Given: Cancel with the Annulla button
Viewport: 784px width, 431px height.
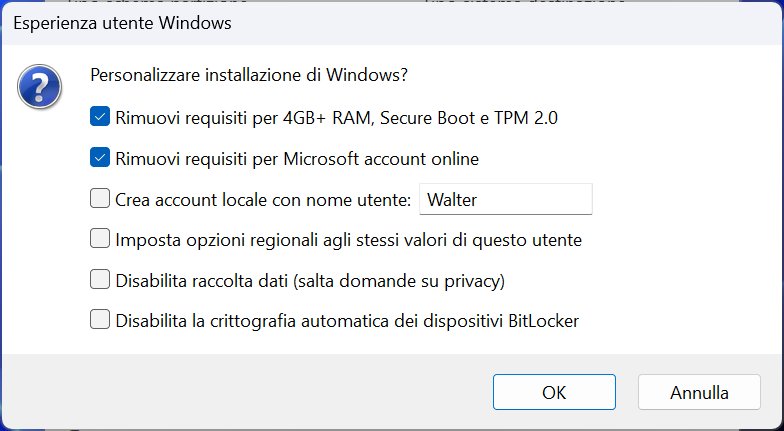Looking at the screenshot, I should coord(699,392).
